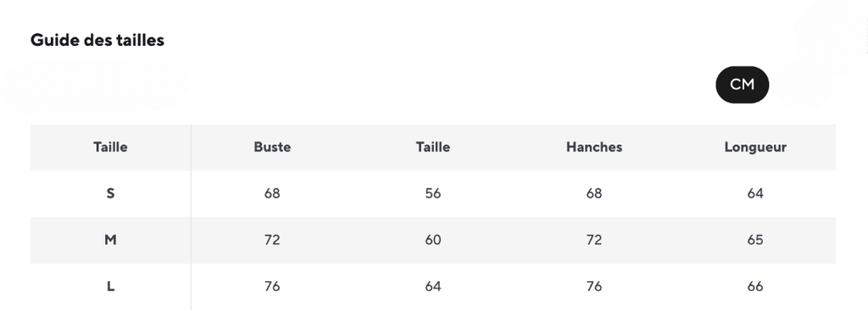Select the M size row label
Viewport: 868px width, 311px height.
point(110,240)
